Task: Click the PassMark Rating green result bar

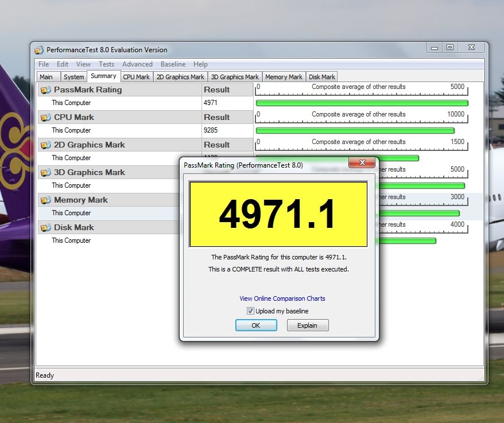Action: click(x=362, y=103)
